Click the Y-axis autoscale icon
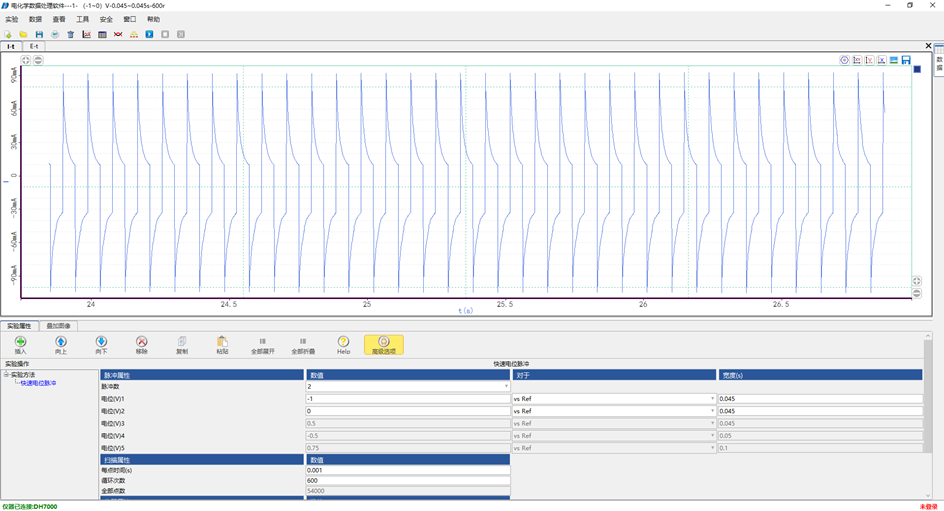The image size is (944, 511). (869, 60)
